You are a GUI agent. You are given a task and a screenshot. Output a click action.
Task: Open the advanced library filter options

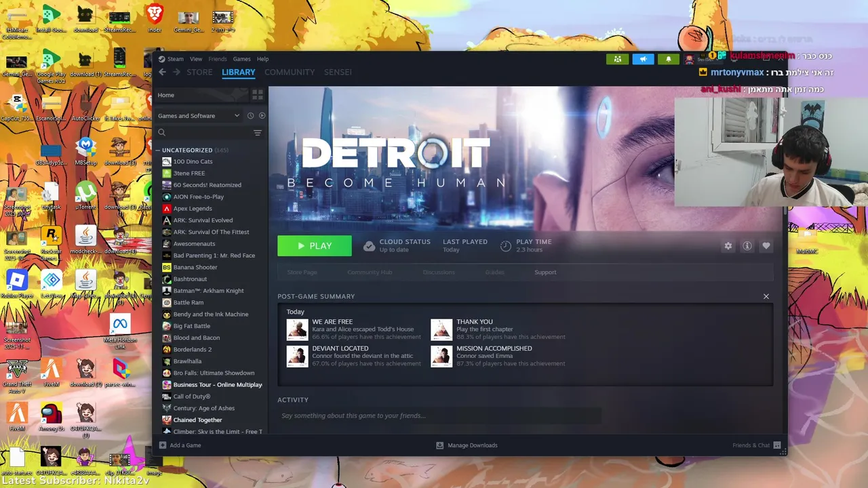click(x=257, y=133)
